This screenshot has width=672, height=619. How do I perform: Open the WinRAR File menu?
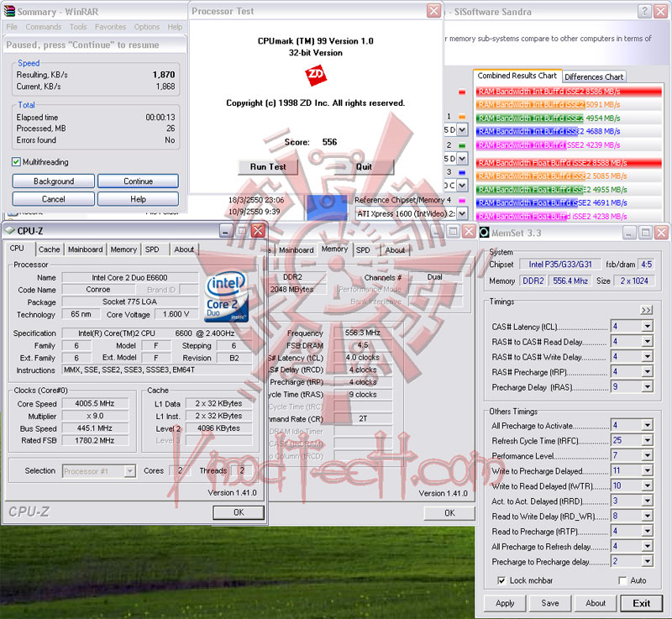pyautogui.click(x=12, y=27)
